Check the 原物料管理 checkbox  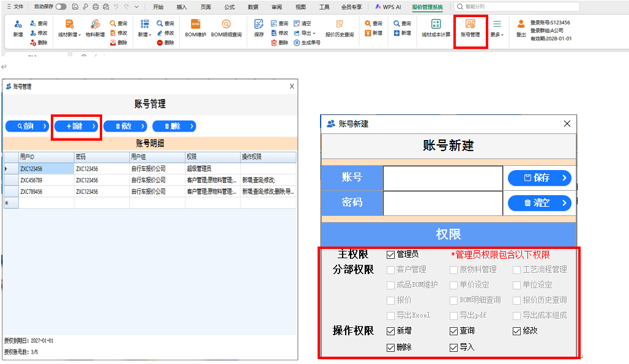point(453,270)
